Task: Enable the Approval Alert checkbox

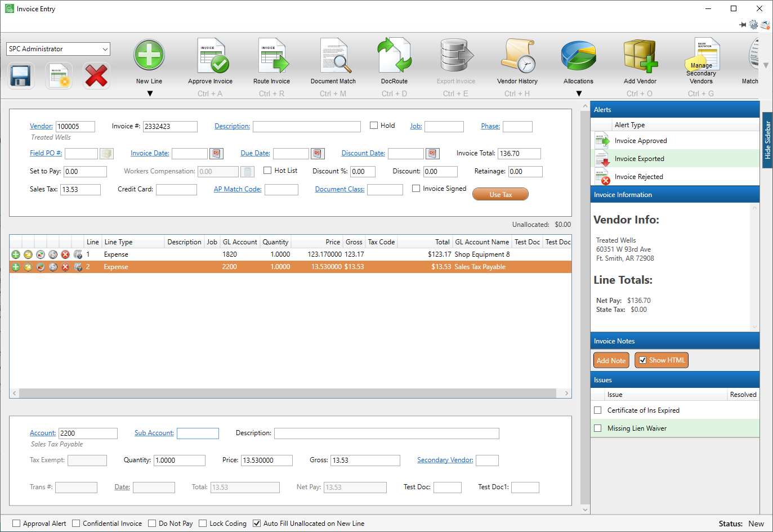Action: coord(16,524)
